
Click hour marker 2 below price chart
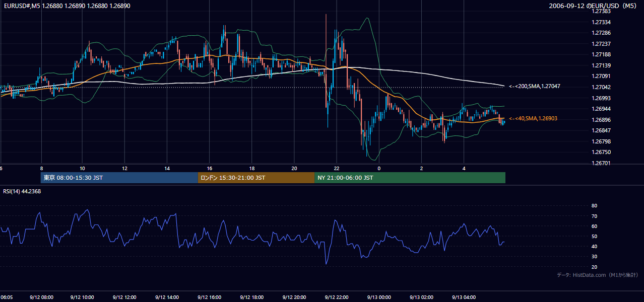[421, 169]
